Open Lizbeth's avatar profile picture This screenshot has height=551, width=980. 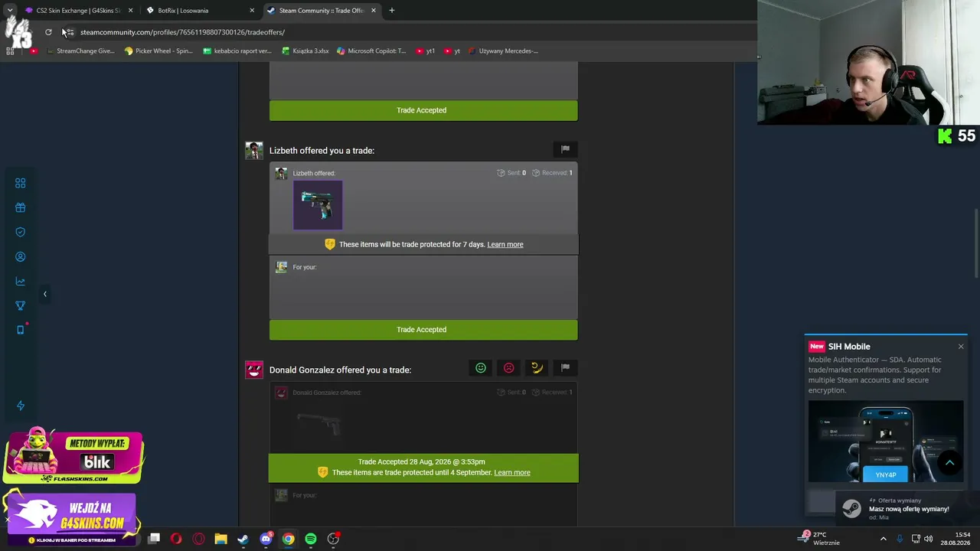tap(254, 150)
